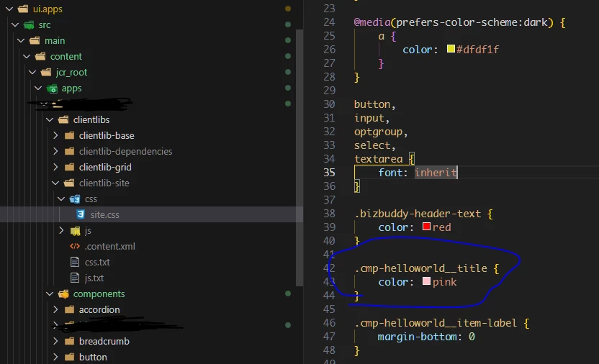Click the clientlib-grid folder icon
The height and width of the screenshot is (364, 599).
coord(69,167)
